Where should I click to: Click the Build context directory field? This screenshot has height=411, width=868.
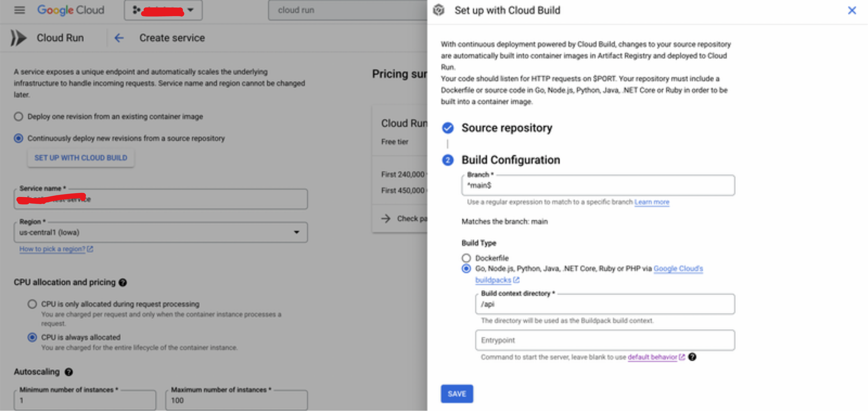(x=605, y=304)
